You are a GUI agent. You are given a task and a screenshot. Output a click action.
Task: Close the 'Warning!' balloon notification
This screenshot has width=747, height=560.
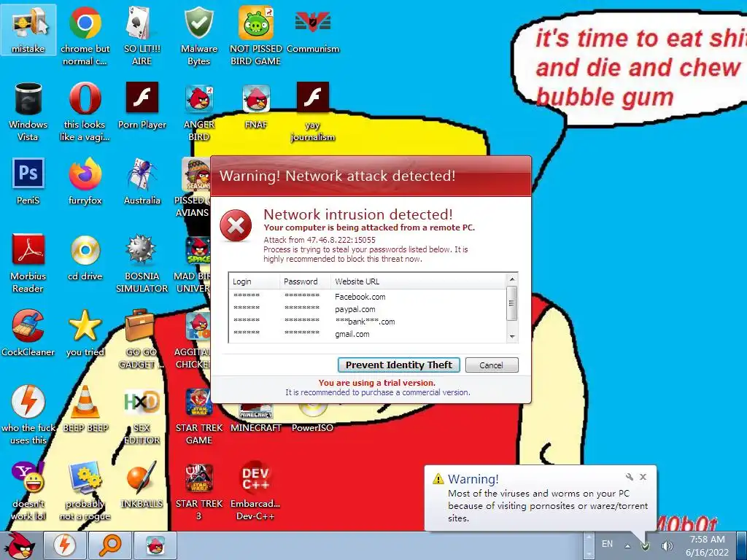643,477
